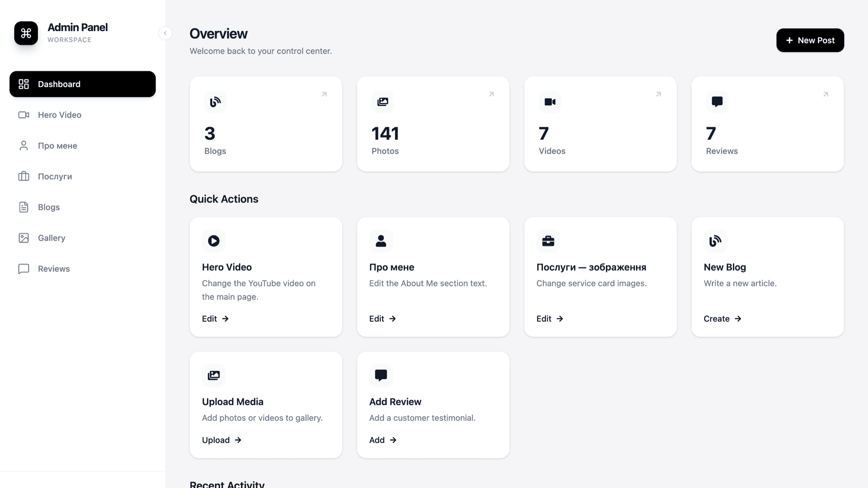Click the speech bubble icon on Add Review card
Viewport: 868px width, 488px height.
point(381,375)
